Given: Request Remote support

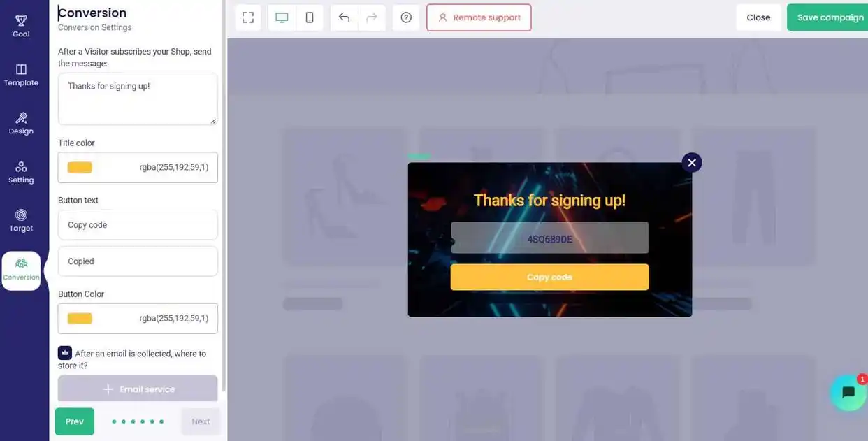Looking at the screenshot, I should point(479,17).
